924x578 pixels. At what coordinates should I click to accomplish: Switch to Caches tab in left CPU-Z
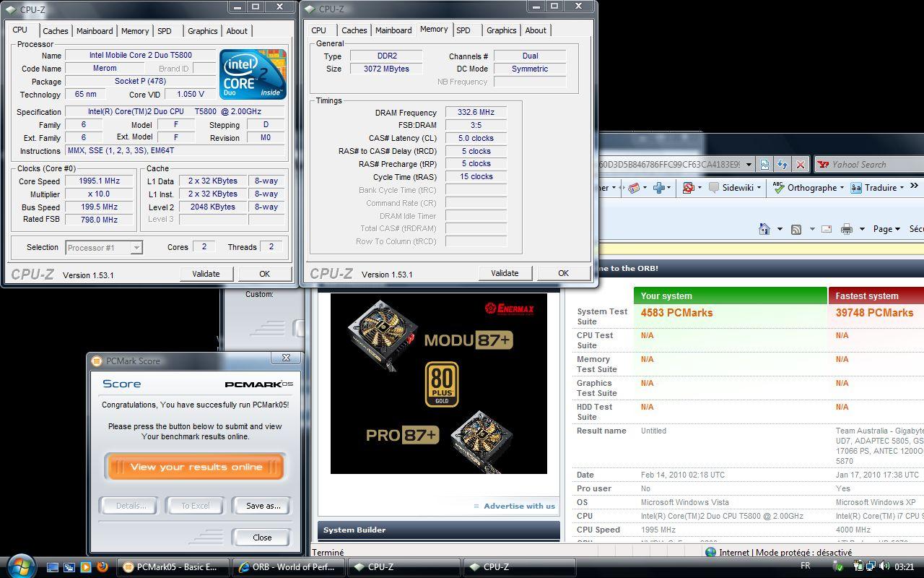tap(55, 31)
